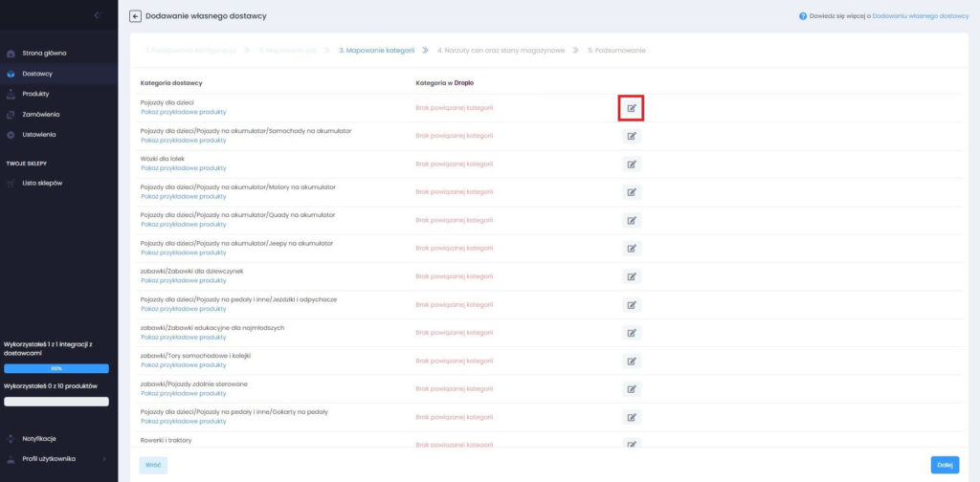Image resolution: width=980 pixels, height=482 pixels.
Task: Edit mapping for Quady na akumulator row
Action: pos(632,220)
